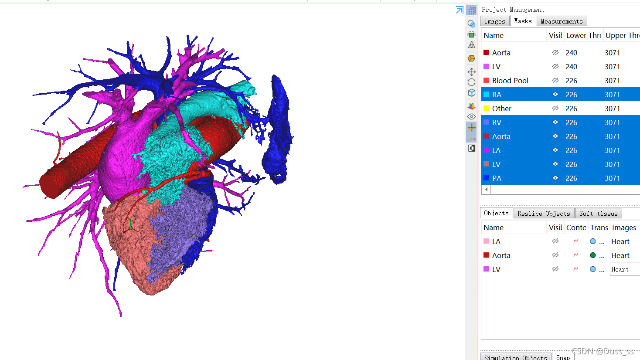Click the orange clipping icon in toolbar
640x360 pixels.
point(471,106)
